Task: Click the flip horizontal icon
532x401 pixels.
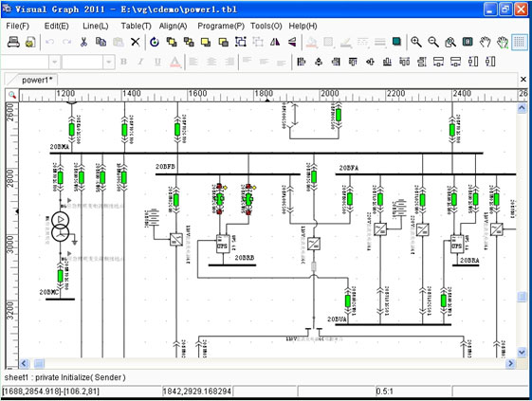Action: pos(275,42)
